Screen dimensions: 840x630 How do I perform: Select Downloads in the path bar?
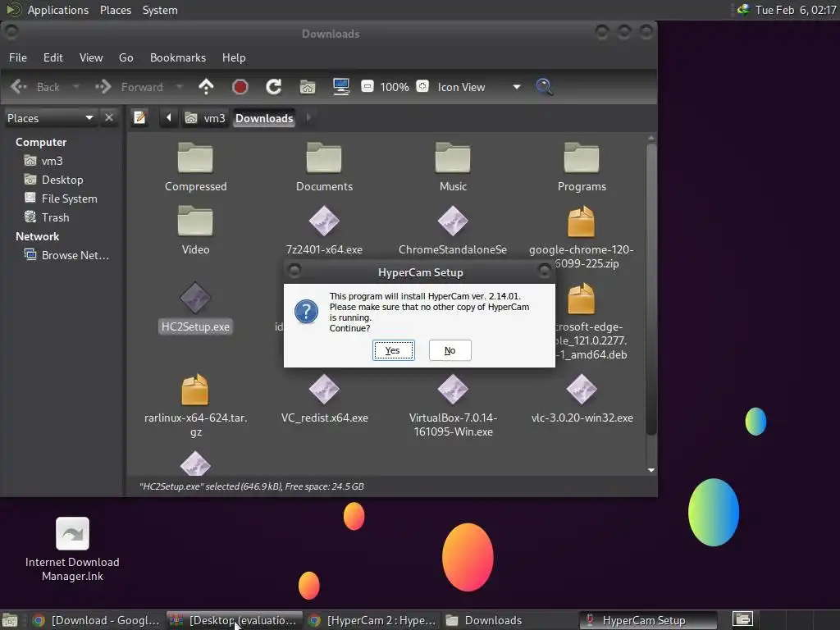click(x=264, y=118)
